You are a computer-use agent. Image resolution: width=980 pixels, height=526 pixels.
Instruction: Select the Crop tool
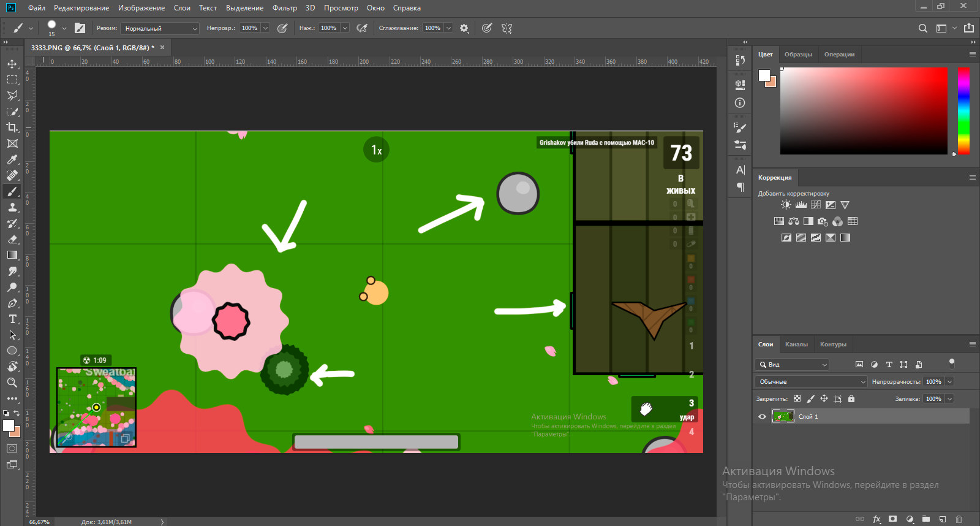12,128
